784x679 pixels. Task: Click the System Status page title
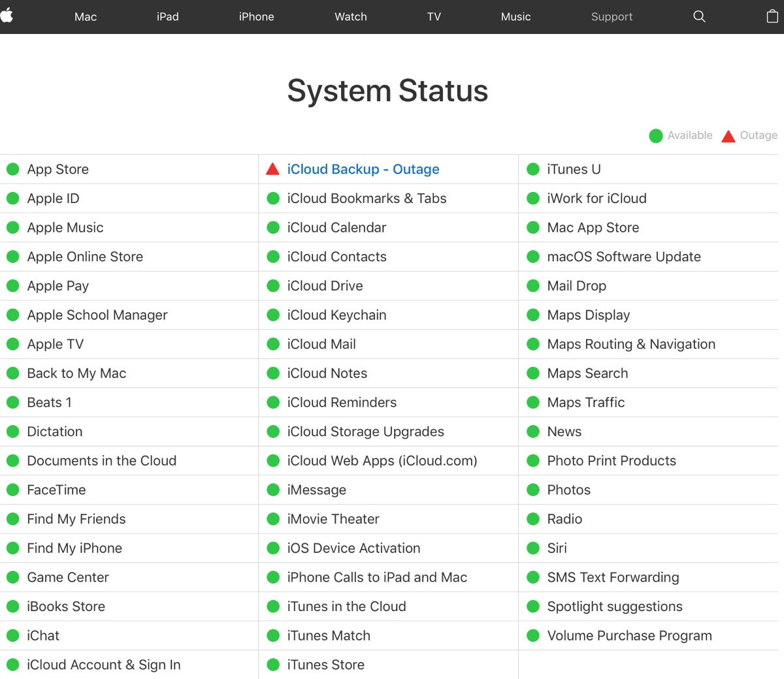[x=387, y=91]
